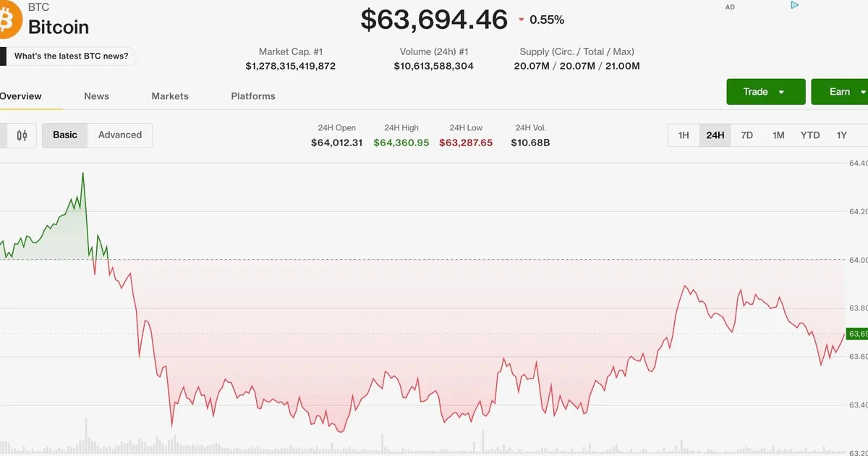Viewport: 868px width, 456px height.
Task: Select the Basic chart mode
Action: click(65, 135)
